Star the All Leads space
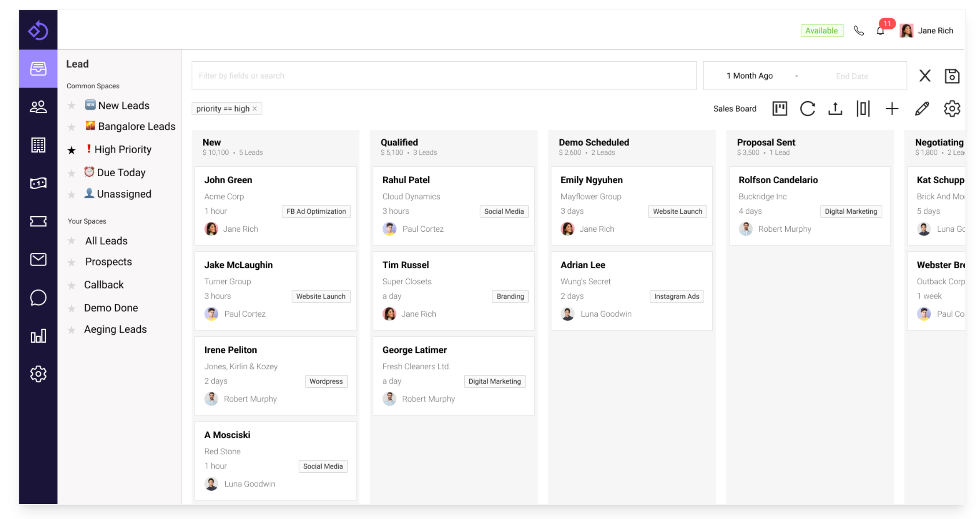This screenshot has width=980, height=519. tap(72, 241)
